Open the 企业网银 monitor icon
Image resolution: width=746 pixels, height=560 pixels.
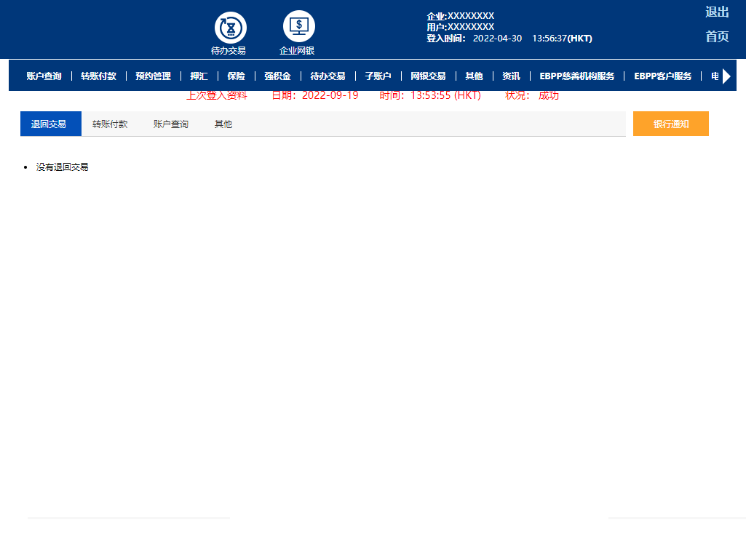click(x=298, y=27)
